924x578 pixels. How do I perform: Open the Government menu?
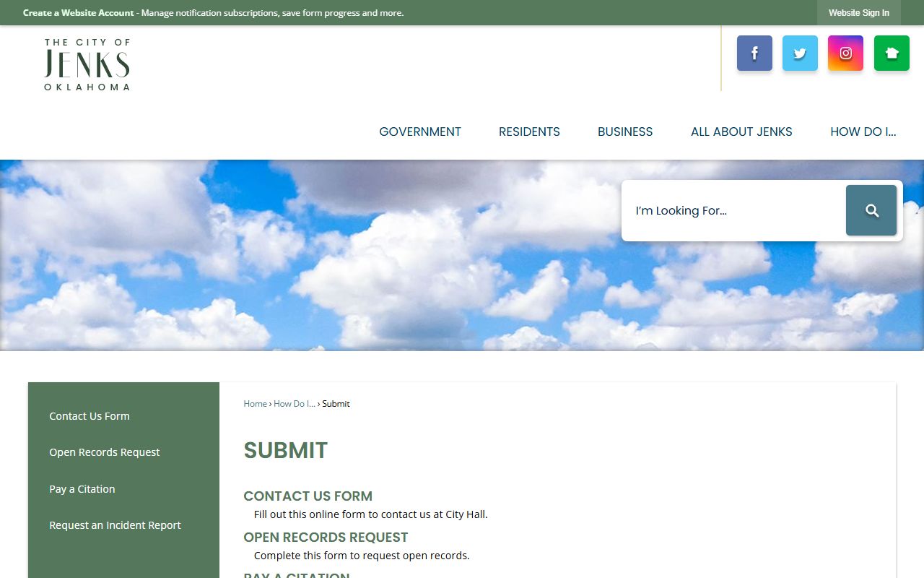[x=420, y=131]
